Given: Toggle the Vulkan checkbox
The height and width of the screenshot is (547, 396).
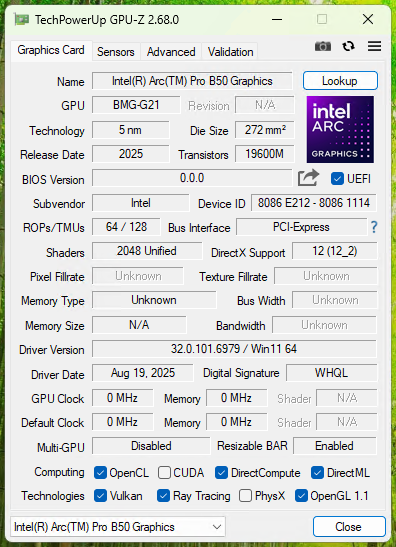Looking at the screenshot, I should point(100,496).
